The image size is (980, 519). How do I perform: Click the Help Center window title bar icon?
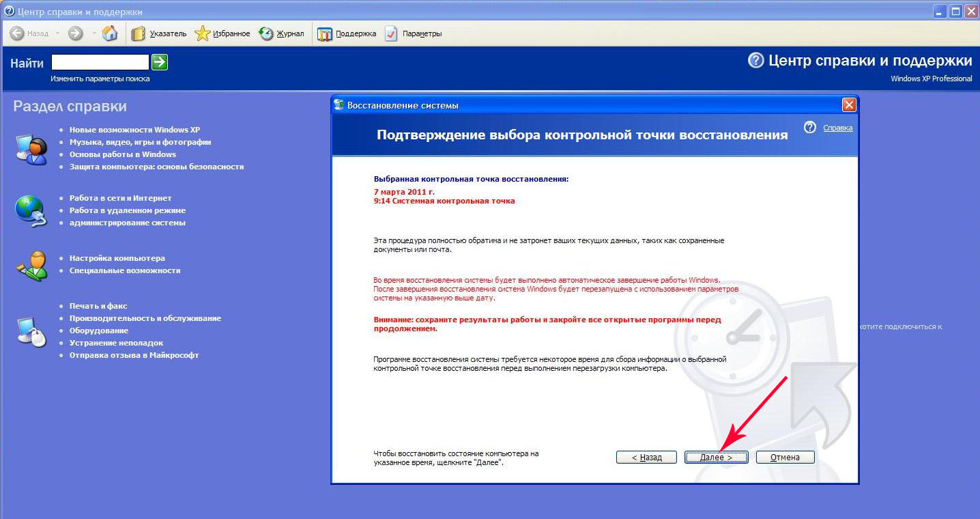click(x=9, y=12)
